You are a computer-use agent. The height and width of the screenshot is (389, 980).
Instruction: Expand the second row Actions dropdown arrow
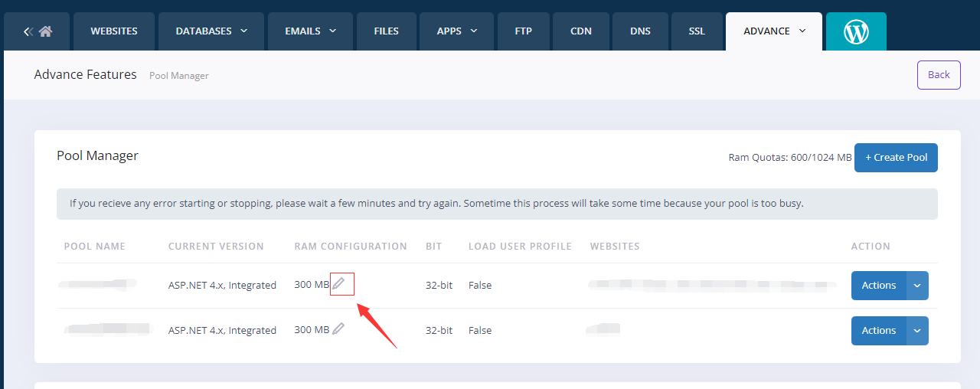(917, 331)
